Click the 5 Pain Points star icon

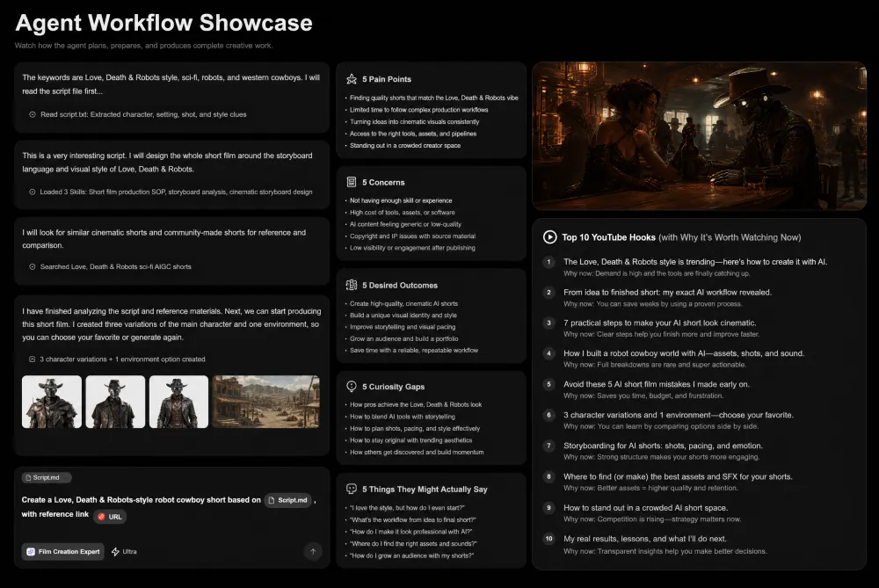point(352,79)
